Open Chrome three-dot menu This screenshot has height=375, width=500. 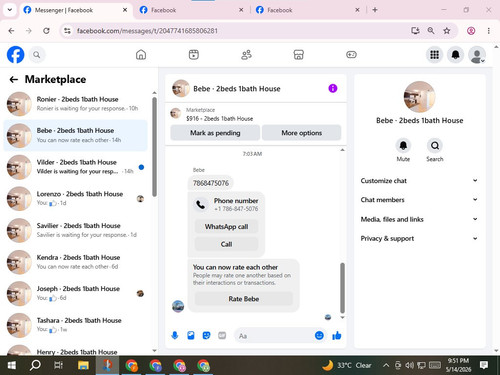pos(488,31)
